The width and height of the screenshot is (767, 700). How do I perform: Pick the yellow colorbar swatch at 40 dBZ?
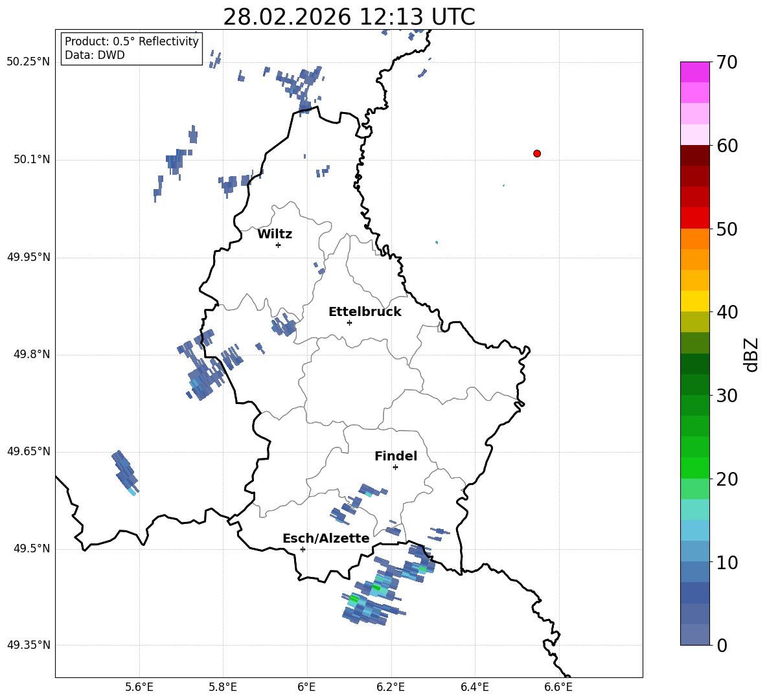click(694, 302)
